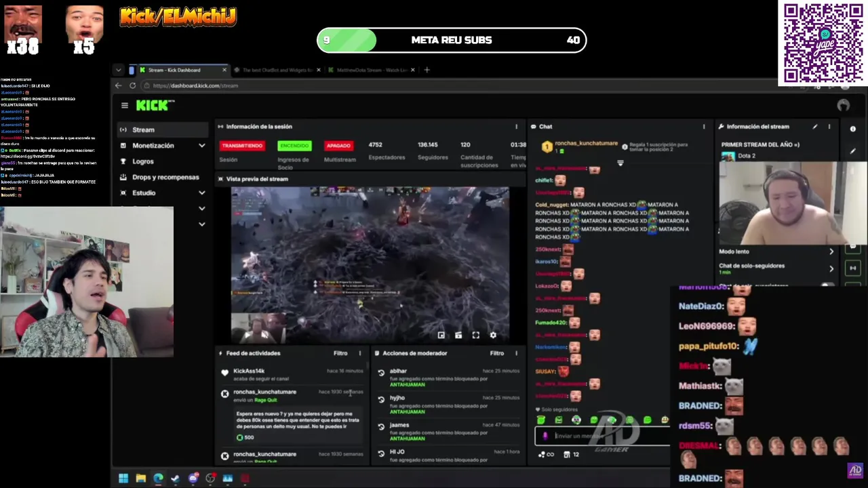Image resolution: width=868 pixels, height=488 pixels.
Task: Reload the browser page
Action: [x=132, y=85]
